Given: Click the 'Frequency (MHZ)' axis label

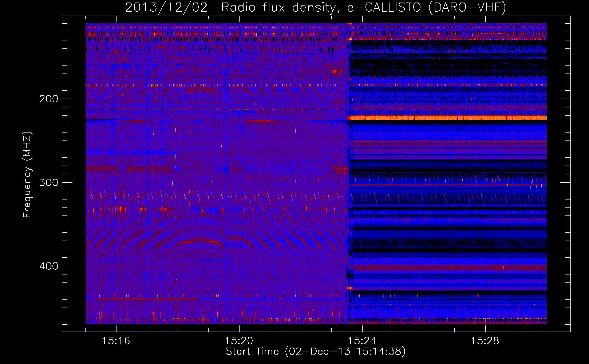Looking at the screenshot, I should click(x=27, y=174).
